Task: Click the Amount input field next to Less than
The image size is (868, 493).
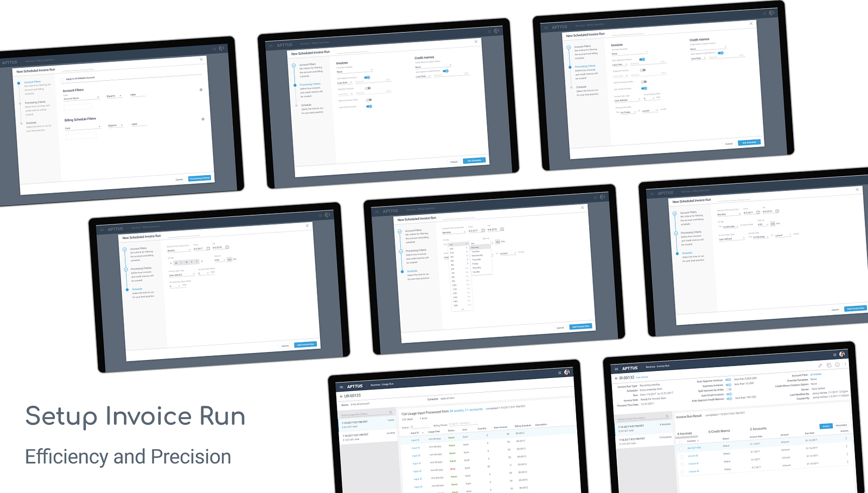Action: (646, 63)
